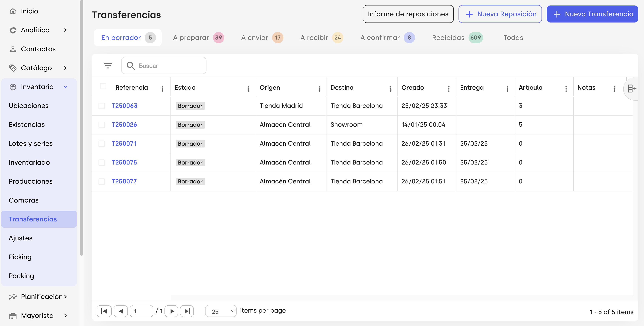The width and height of the screenshot is (644, 326).
Task: Switch to A recibir tab
Action: [x=322, y=38]
